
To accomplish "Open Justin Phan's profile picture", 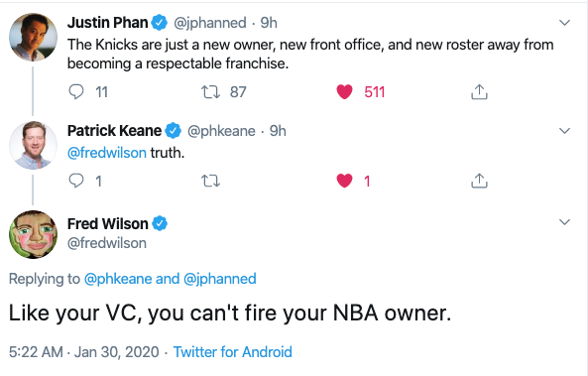I will click(33, 37).
